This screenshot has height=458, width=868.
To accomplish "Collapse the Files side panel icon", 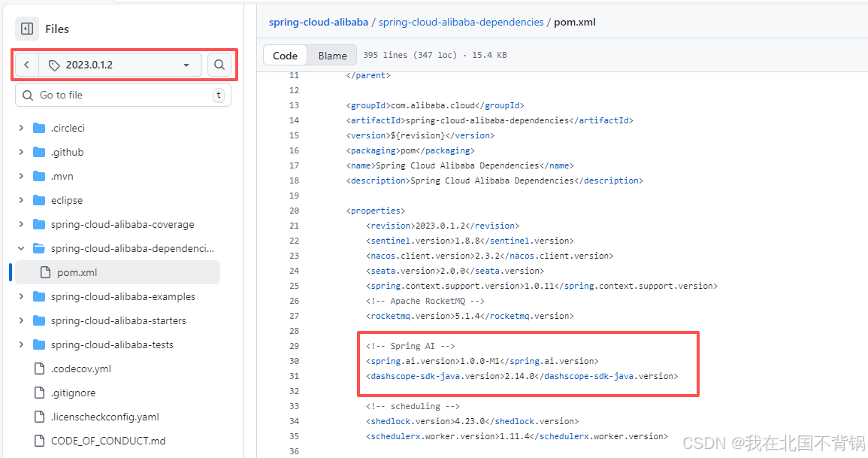I will (26, 29).
